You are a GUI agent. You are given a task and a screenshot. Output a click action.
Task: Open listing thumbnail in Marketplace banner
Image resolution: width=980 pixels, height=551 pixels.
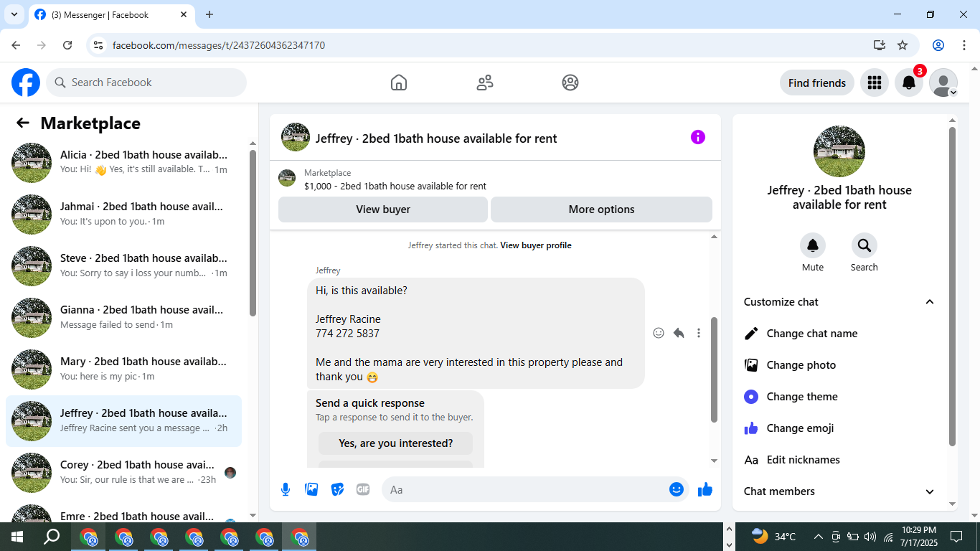coord(287,178)
